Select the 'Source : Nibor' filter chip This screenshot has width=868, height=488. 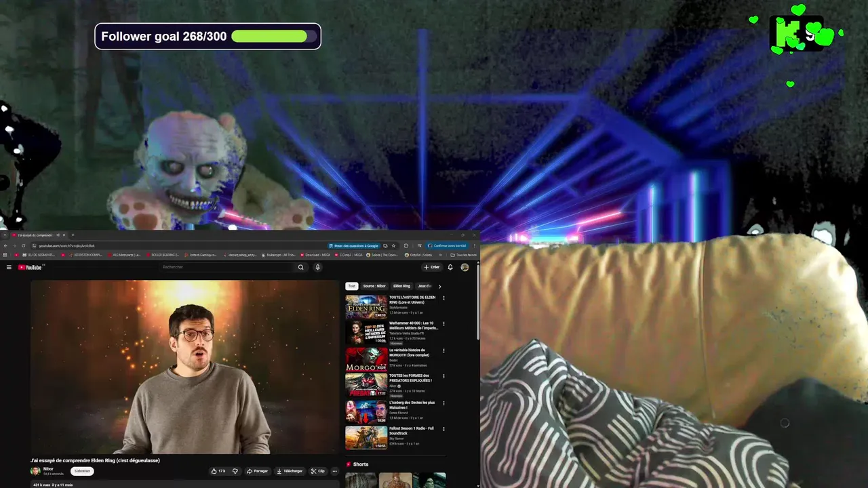[374, 286]
